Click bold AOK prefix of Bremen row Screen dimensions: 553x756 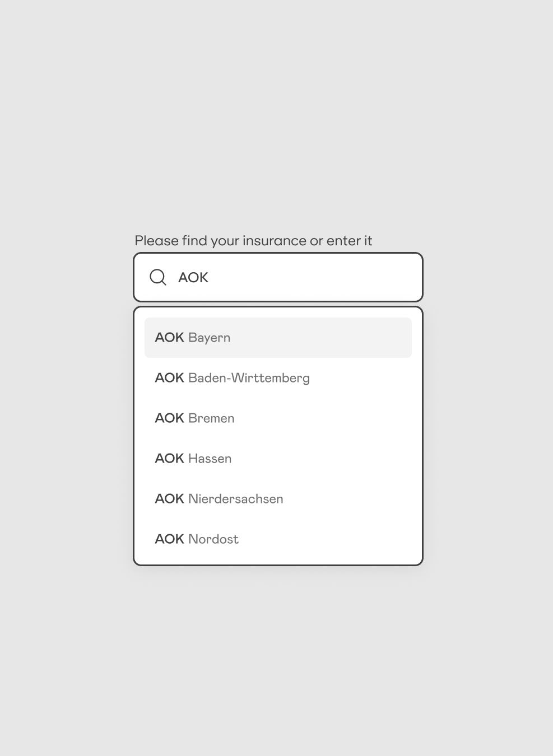point(169,418)
